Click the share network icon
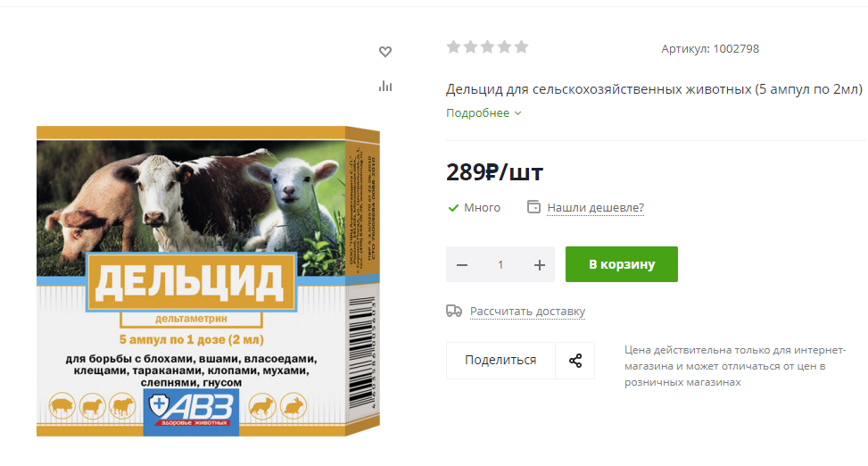Viewport: 868px width, 466px height. (575, 361)
